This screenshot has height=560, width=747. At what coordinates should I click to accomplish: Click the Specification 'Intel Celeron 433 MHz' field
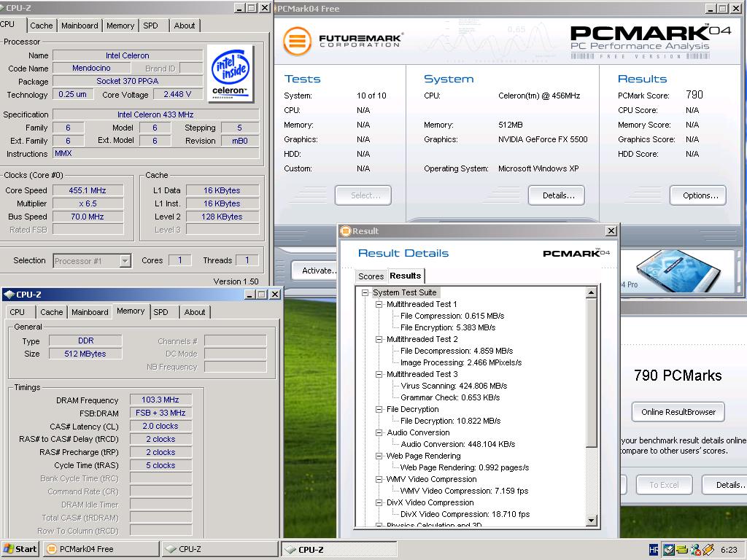click(156, 114)
